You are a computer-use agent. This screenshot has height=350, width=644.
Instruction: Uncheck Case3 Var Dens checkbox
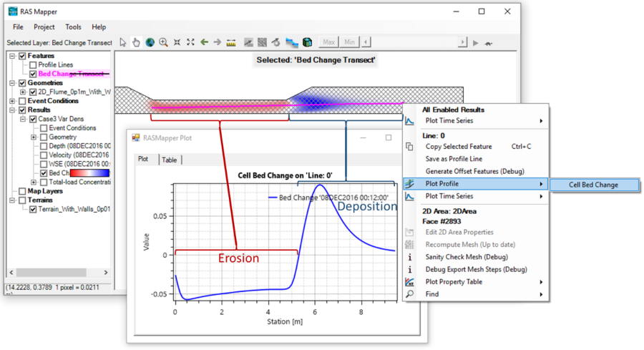coord(33,119)
